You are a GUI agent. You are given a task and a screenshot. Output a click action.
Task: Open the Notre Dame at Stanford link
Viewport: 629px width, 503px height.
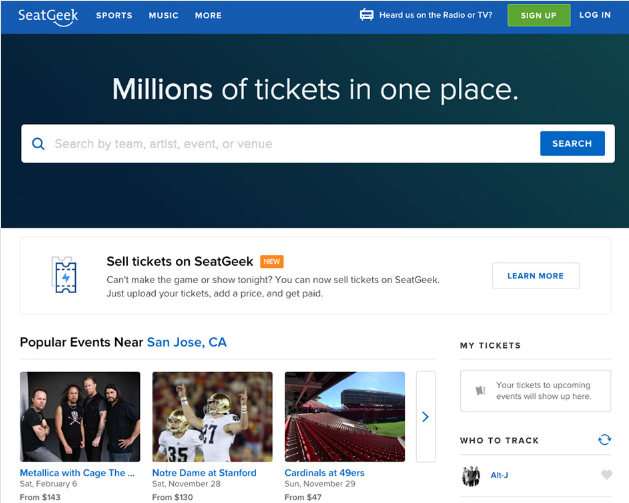click(x=204, y=473)
